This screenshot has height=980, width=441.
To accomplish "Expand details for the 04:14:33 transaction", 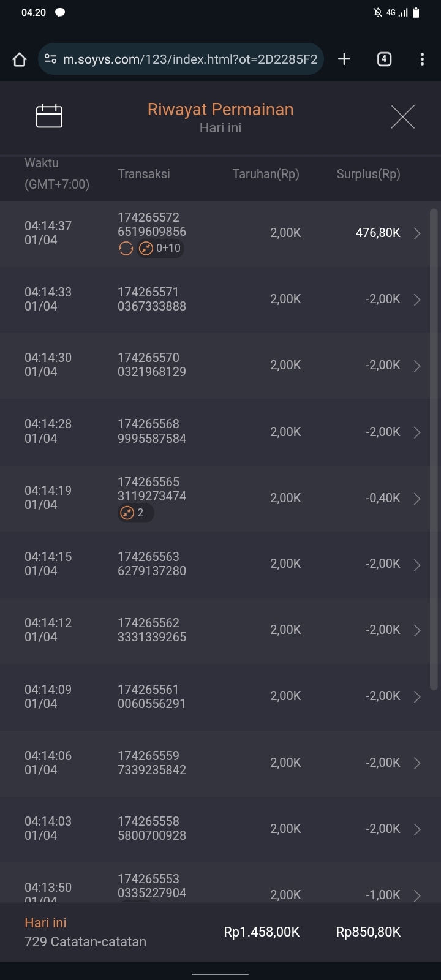I will tap(417, 300).
